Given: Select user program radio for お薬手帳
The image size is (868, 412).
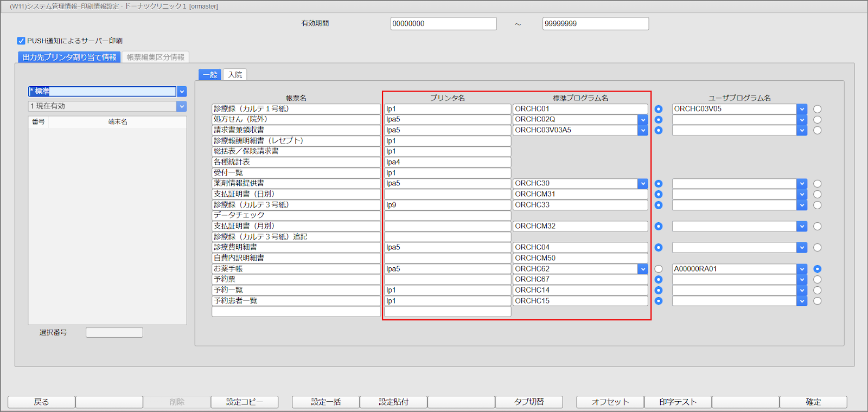Looking at the screenshot, I should [x=818, y=269].
